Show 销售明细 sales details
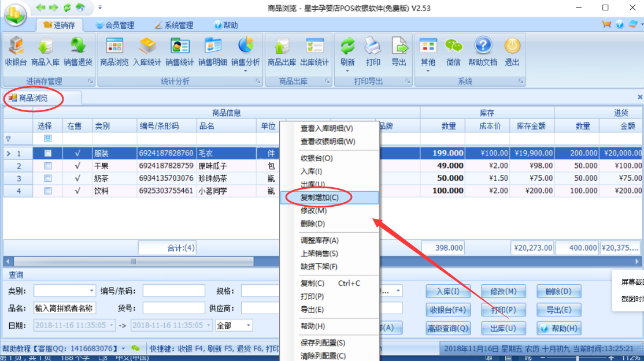The image size is (644, 361). [x=213, y=51]
